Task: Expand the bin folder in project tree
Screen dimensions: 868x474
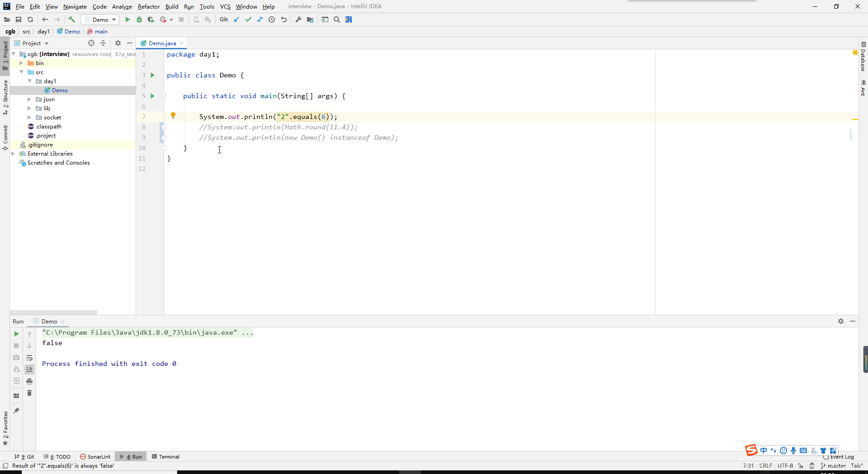Action: (21, 63)
